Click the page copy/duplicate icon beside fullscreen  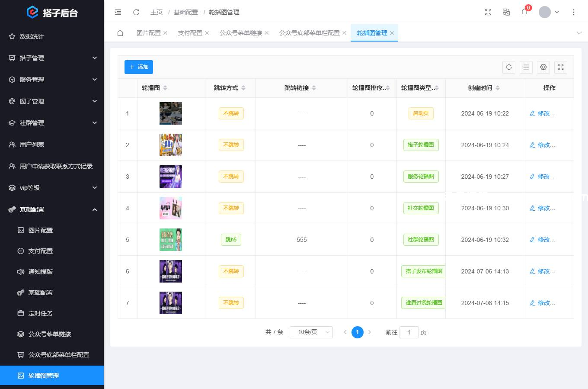tap(506, 12)
